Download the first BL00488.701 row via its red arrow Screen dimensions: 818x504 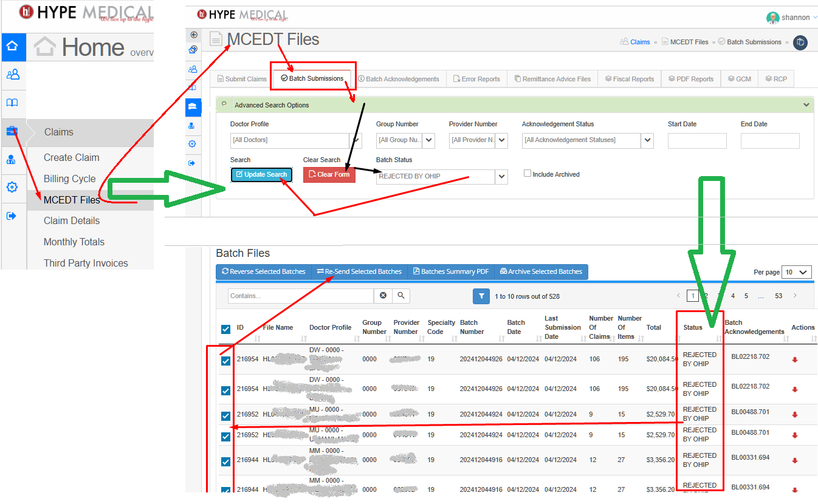click(795, 415)
